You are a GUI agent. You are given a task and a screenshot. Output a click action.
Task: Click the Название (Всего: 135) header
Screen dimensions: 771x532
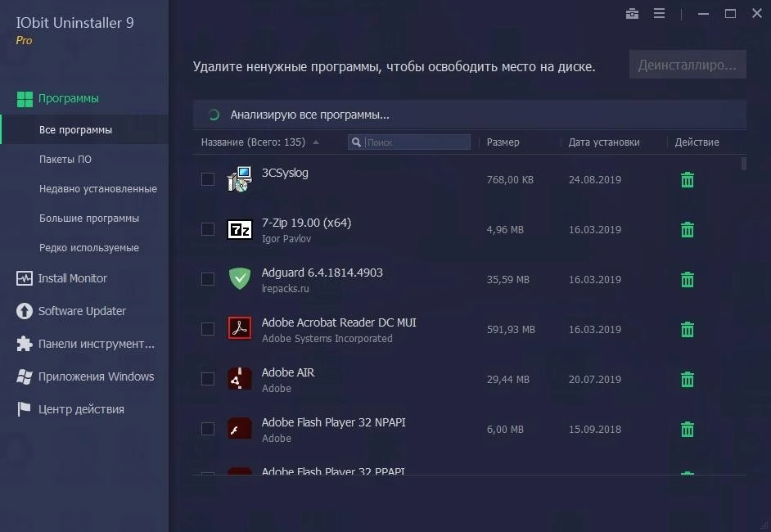(x=253, y=142)
